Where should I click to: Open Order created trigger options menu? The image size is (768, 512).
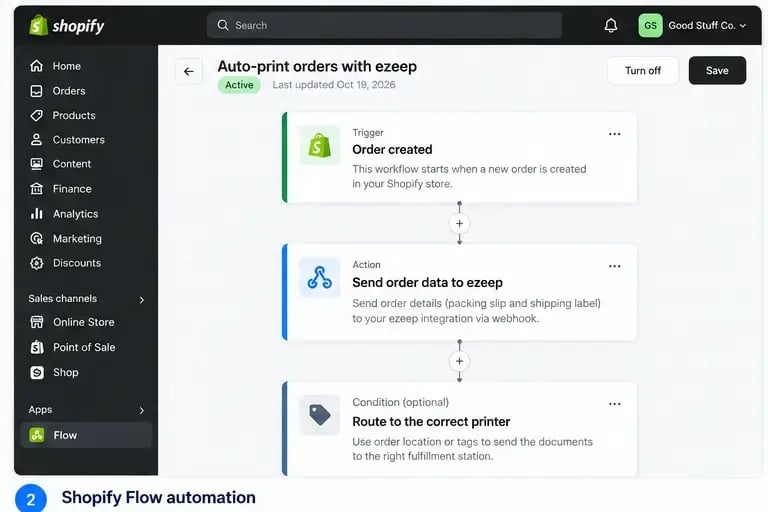tap(614, 134)
